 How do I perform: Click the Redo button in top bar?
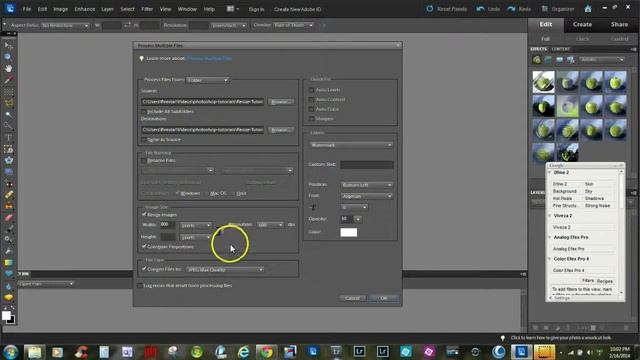(x=519, y=9)
